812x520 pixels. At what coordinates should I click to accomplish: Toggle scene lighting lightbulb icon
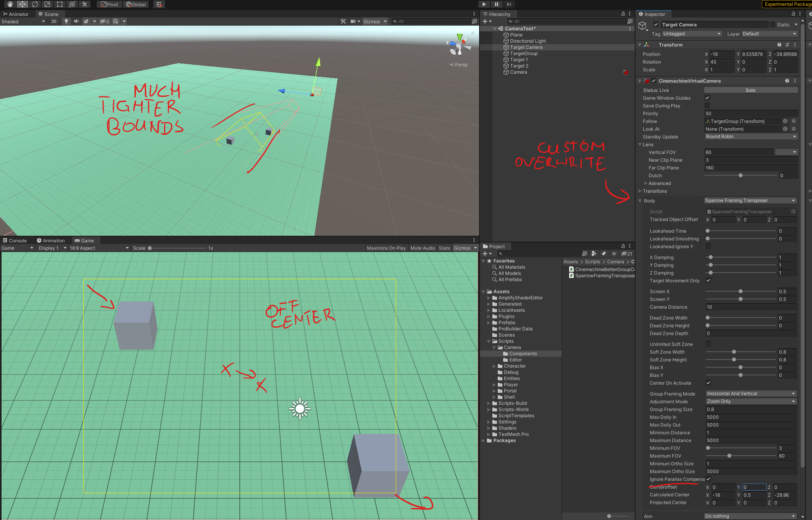(66, 21)
